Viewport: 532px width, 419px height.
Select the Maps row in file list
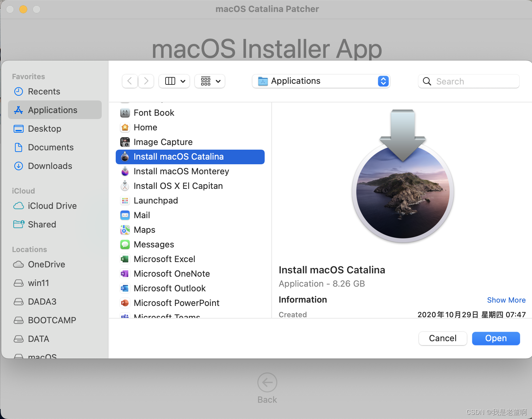pyautogui.click(x=190, y=230)
